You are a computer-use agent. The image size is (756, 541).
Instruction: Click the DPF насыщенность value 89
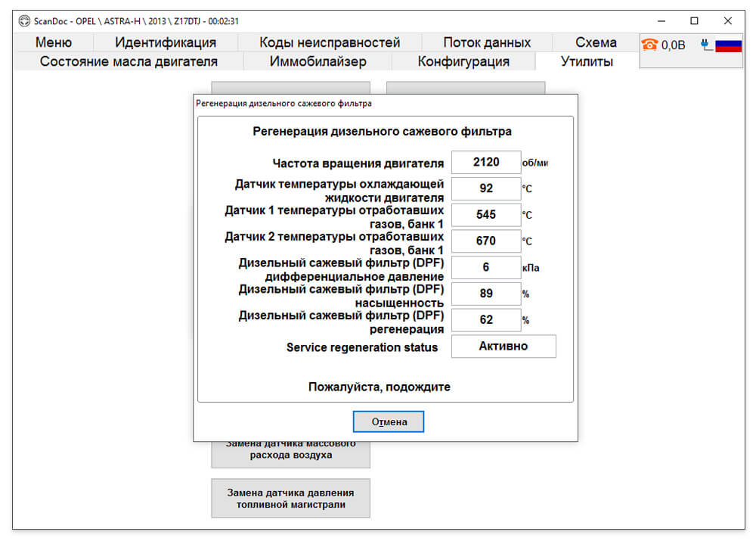click(486, 294)
